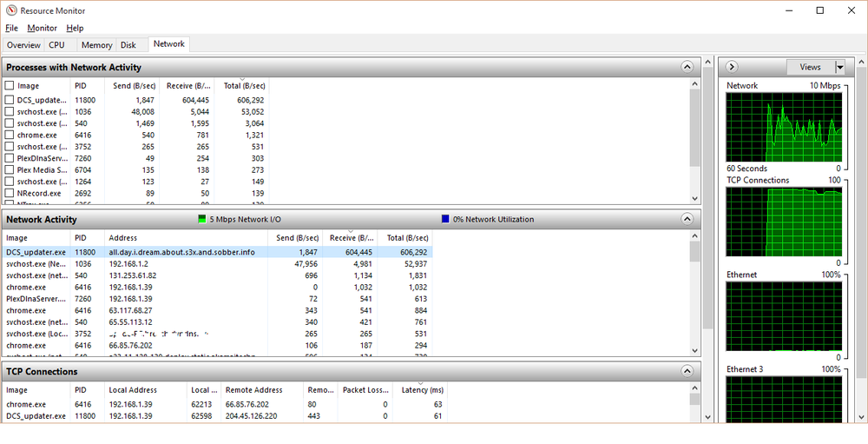Image resolution: width=868 pixels, height=444 pixels.
Task: Check the svchost.exe PID 3752 checkbox
Action: point(10,146)
